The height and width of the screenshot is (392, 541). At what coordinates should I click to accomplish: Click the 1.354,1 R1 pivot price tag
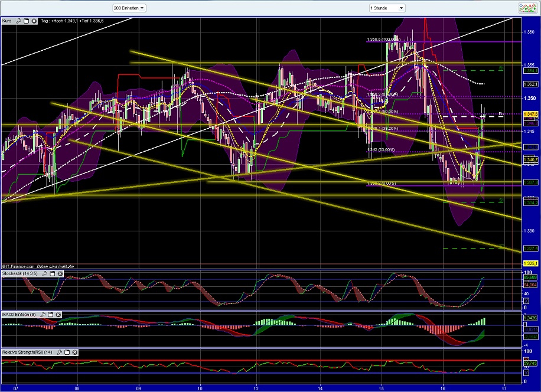tap(530, 71)
